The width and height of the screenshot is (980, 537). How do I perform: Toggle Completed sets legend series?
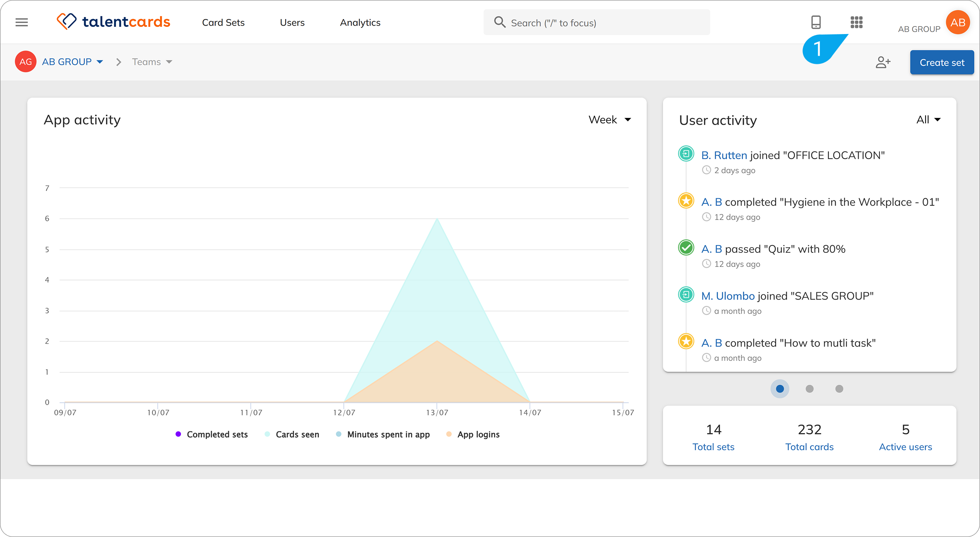(x=212, y=434)
